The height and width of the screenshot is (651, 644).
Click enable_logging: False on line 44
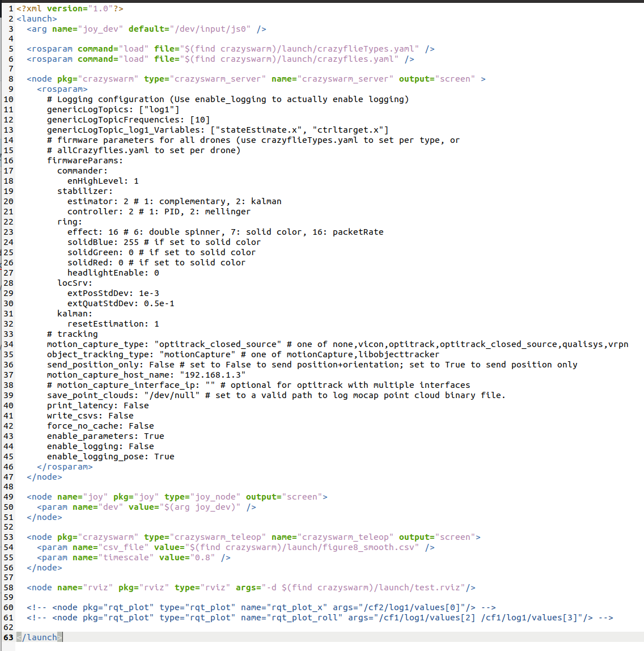(100, 446)
